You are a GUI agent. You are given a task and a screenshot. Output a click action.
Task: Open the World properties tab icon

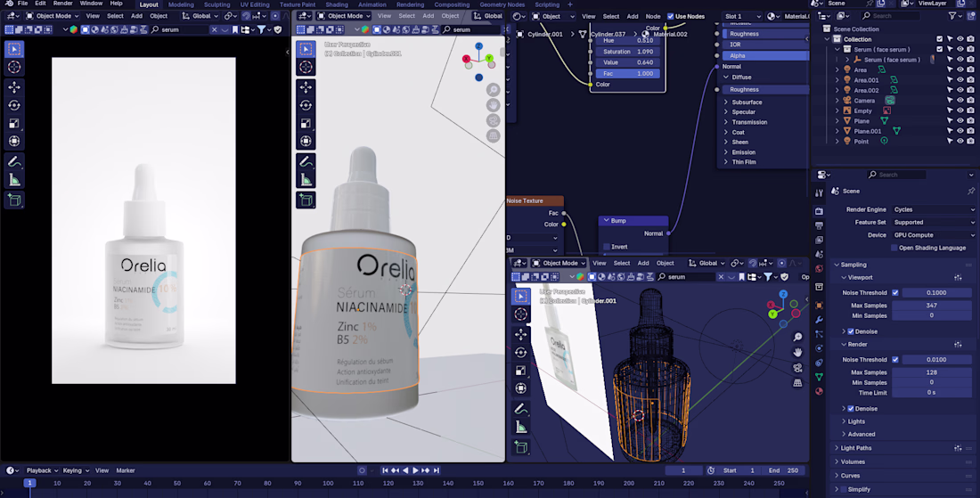point(820,269)
